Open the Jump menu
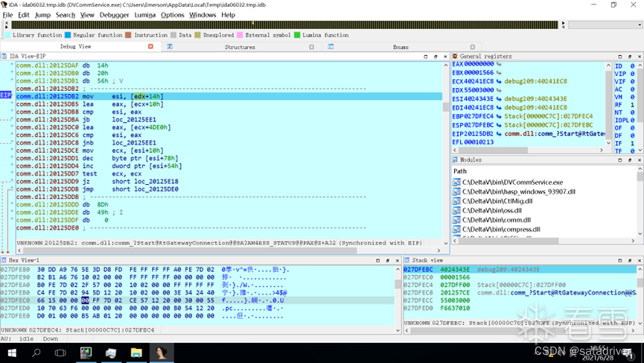The height and width of the screenshot is (363, 644). (42, 15)
